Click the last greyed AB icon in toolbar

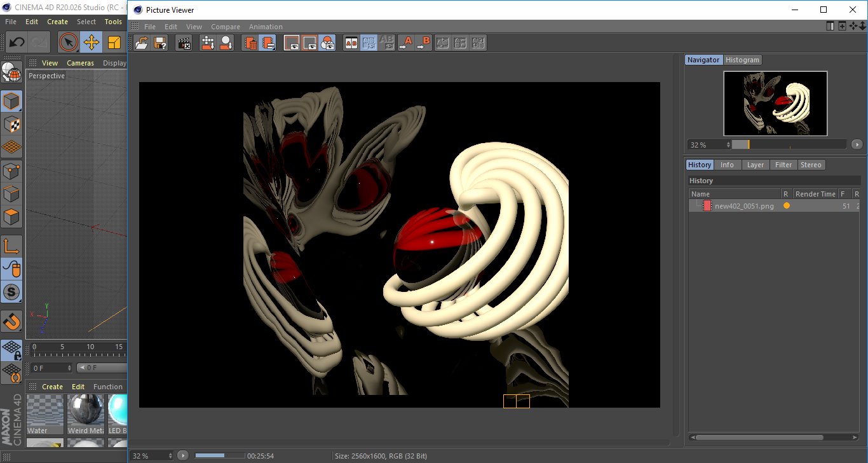tap(478, 43)
